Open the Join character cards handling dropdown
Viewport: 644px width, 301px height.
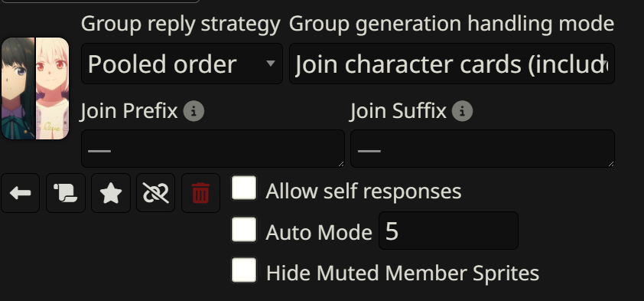(452, 64)
